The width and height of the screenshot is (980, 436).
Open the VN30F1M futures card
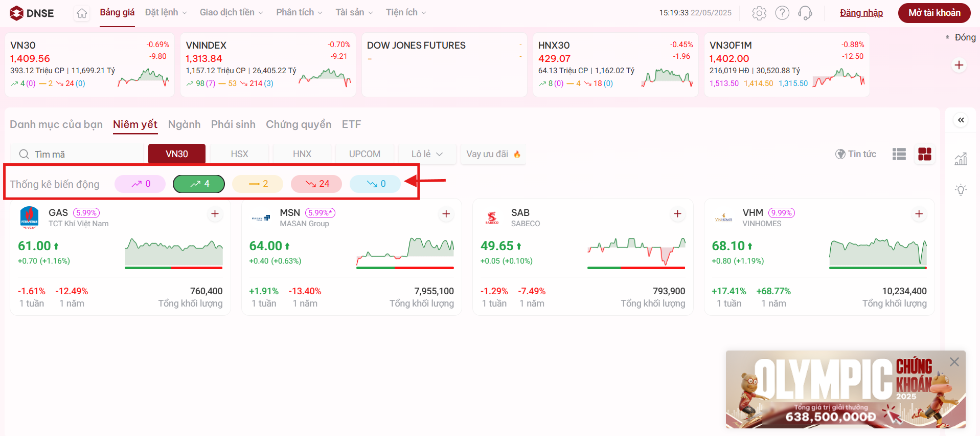[787, 64]
